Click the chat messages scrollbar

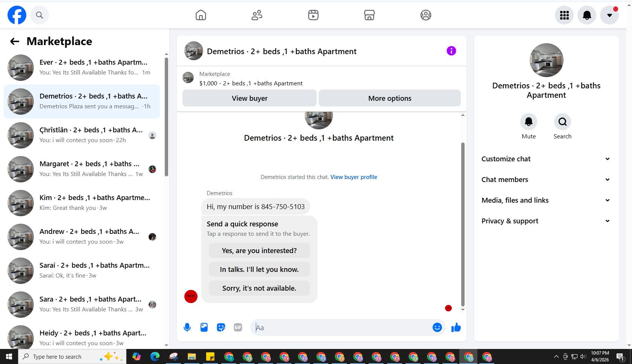tap(463, 224)
